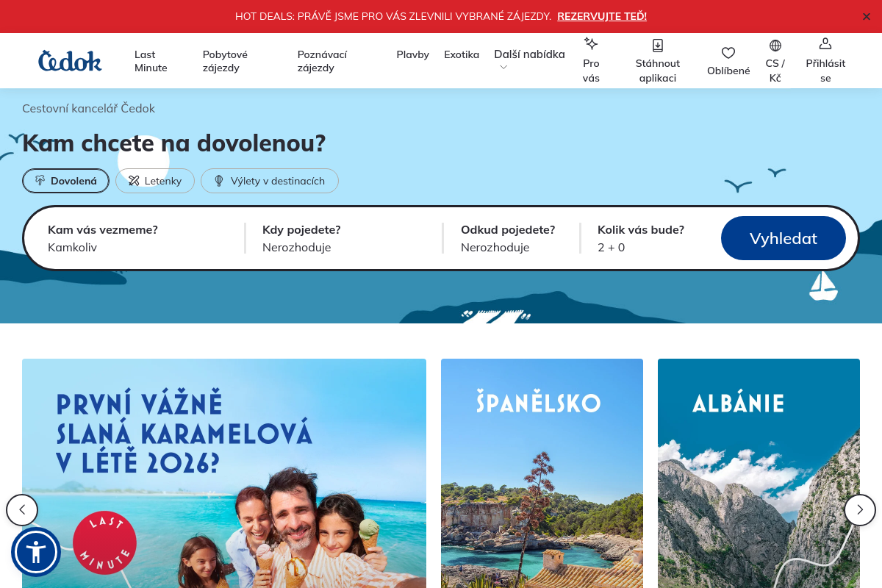Select the Dovolená tab
Viewport: 882px width, 588px height.
click(65, 181)
